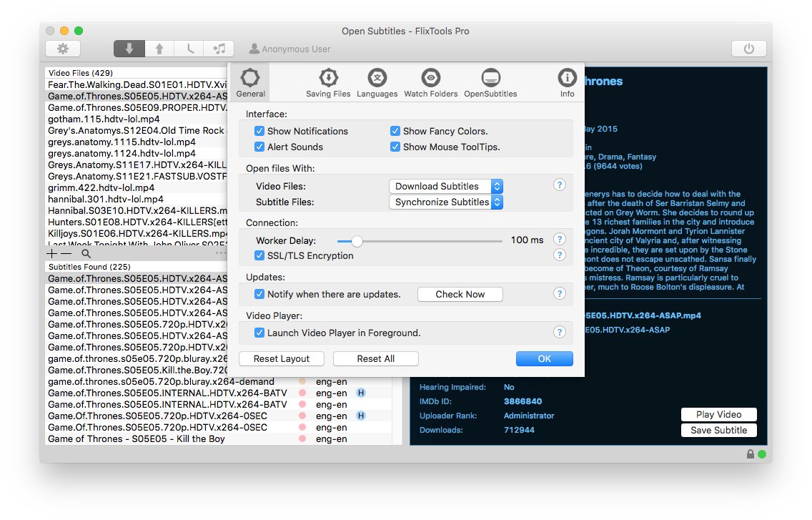Select grimm.422.hdtv-lol.mp4 video file

click(137, 187)
